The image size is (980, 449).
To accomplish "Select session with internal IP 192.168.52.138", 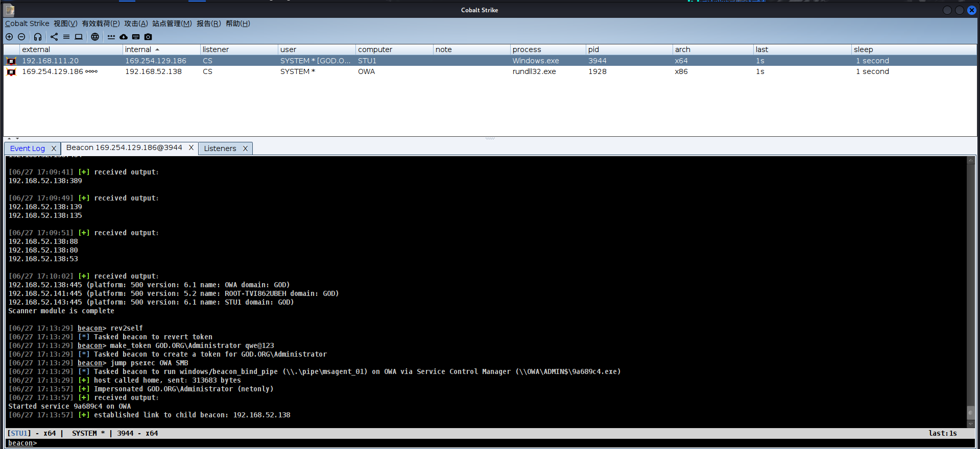I will 490,71.
